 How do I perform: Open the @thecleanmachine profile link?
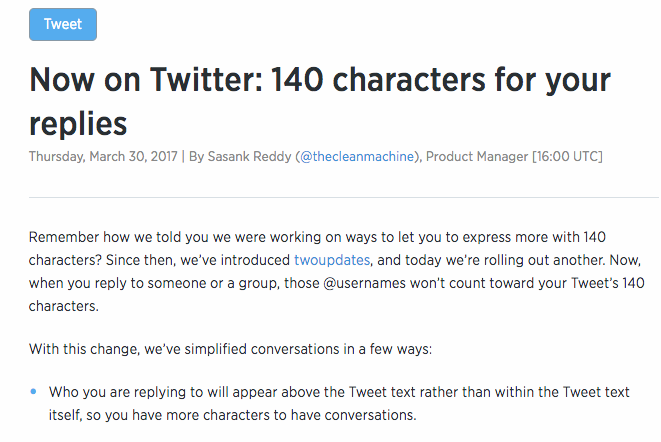click(x=350, y=157)
